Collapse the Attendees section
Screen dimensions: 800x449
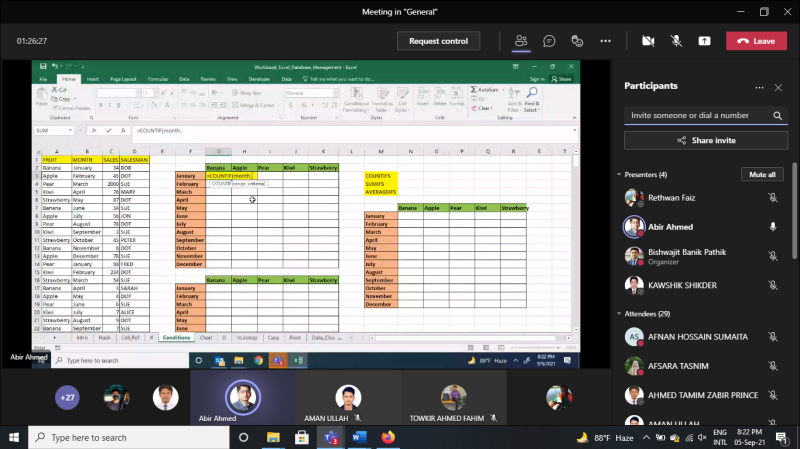coord(621,313)
